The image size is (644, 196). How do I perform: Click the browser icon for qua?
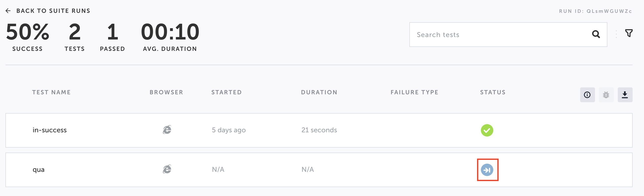coord(167,169)
